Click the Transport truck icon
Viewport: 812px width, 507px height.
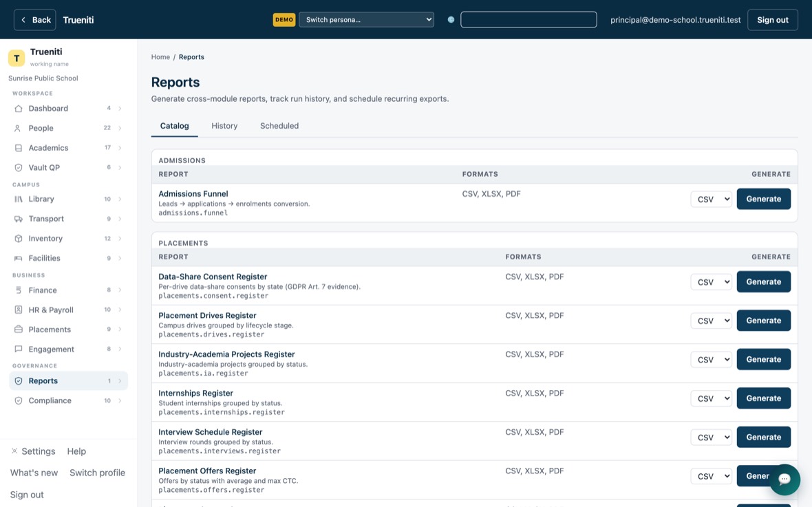18,219
